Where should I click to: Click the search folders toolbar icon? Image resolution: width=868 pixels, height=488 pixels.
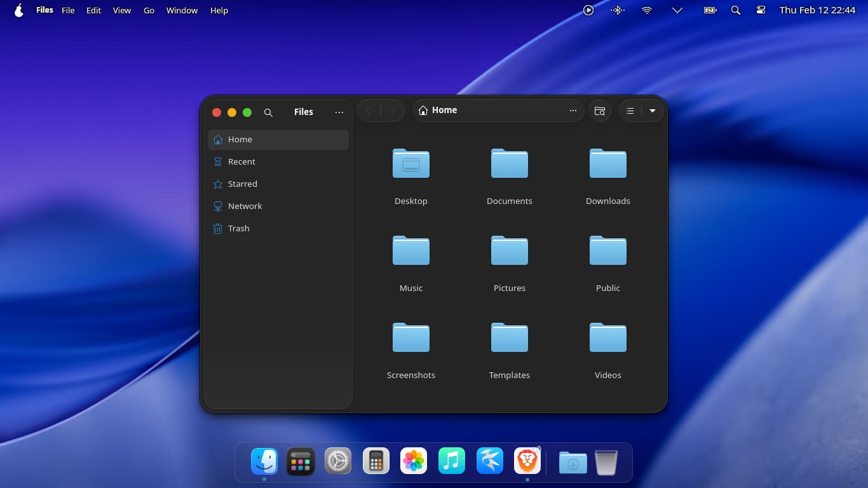tap(600, 111)
